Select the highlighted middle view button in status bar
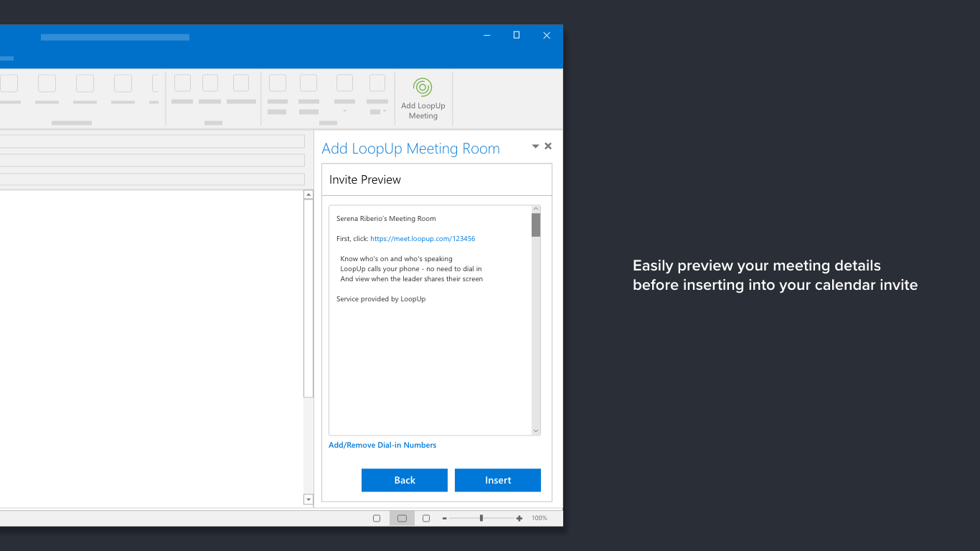This screenshot has height=551, width=980. pyautogui.click(x=402, y=518)
